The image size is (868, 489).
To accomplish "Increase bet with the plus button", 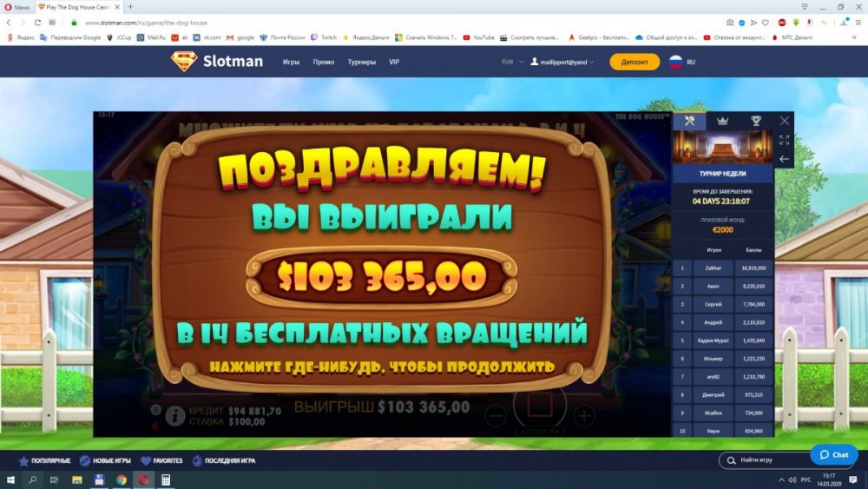I will coord(584,416).
